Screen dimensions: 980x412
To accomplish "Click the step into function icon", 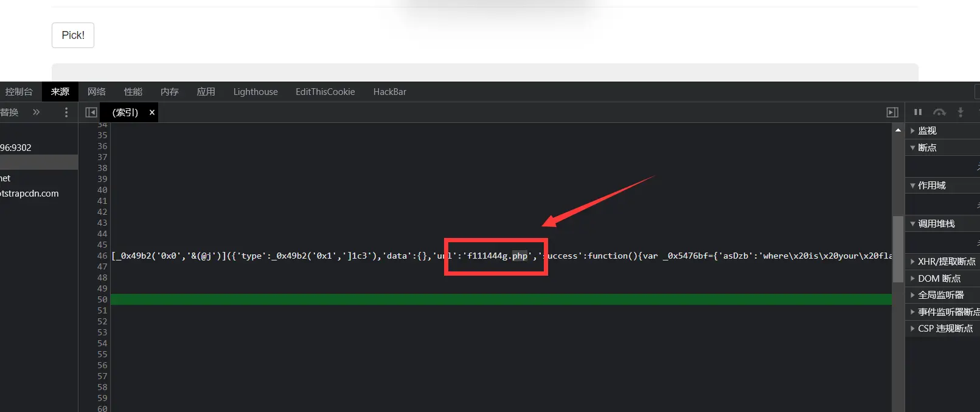I will point(961,112).
